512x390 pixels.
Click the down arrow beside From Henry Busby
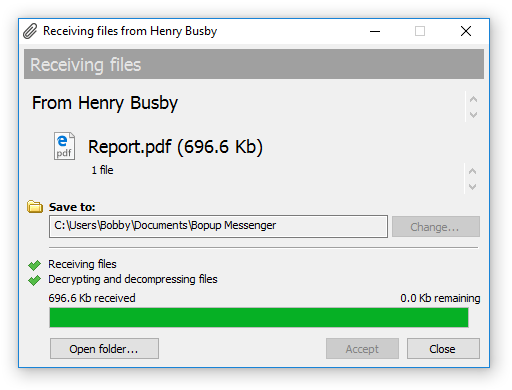pos(473,115)
